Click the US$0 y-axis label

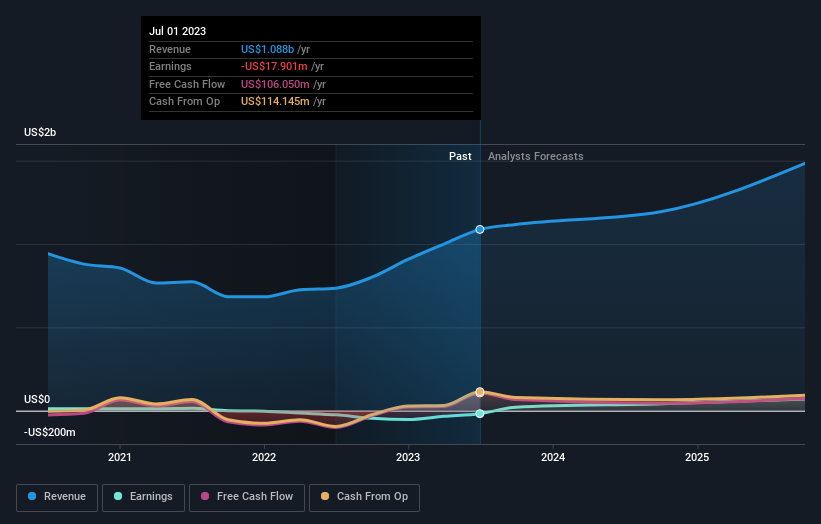[x=37, y=399]
